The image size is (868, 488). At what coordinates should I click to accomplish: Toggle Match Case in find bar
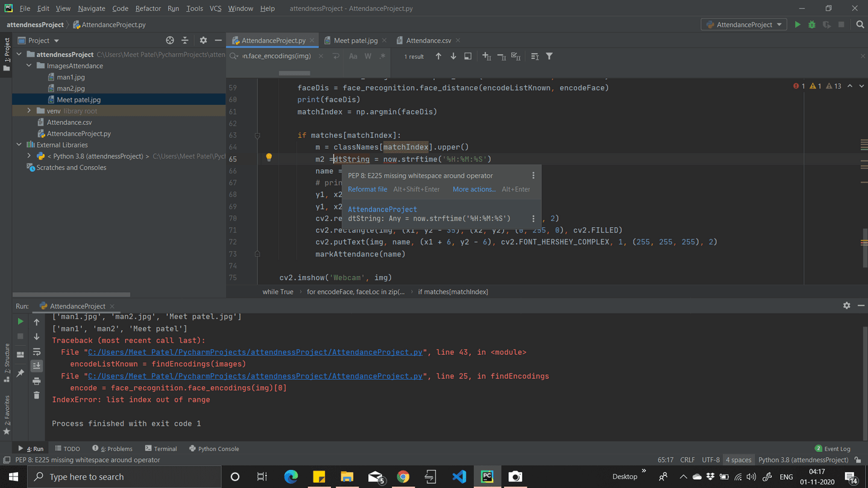click(x=353, y=56)
